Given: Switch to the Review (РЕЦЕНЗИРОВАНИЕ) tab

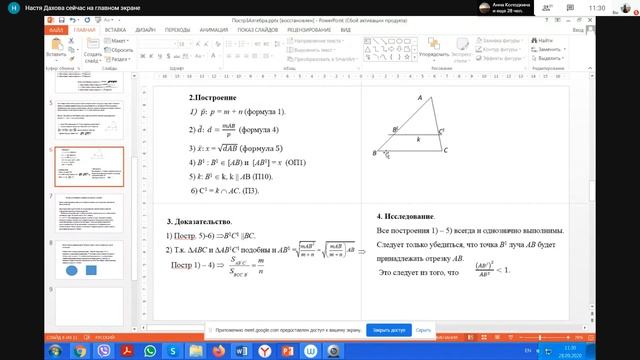Looking at the screenshot, I should (309, 30).
